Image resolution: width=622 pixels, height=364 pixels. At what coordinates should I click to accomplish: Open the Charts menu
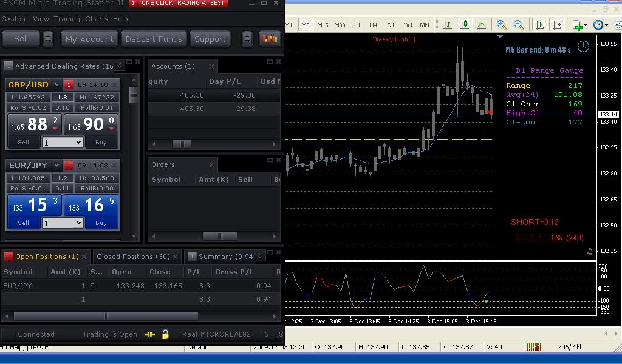coord(96,19)
